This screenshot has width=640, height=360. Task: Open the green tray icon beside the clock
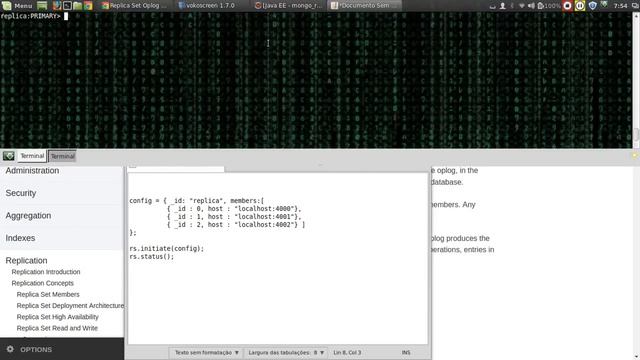(x=605, y=5)
